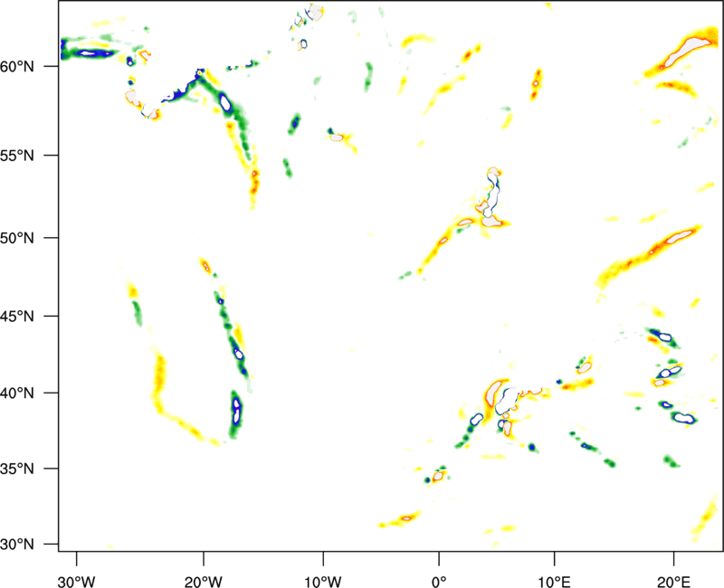The image size is (724, 588).
Task: Click the 20°E longitude label
Action: [x=673, y=582]
